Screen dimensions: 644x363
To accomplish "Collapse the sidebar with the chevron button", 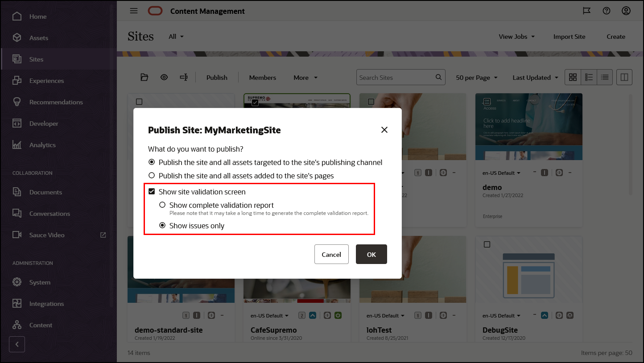I will click(17, 344).
